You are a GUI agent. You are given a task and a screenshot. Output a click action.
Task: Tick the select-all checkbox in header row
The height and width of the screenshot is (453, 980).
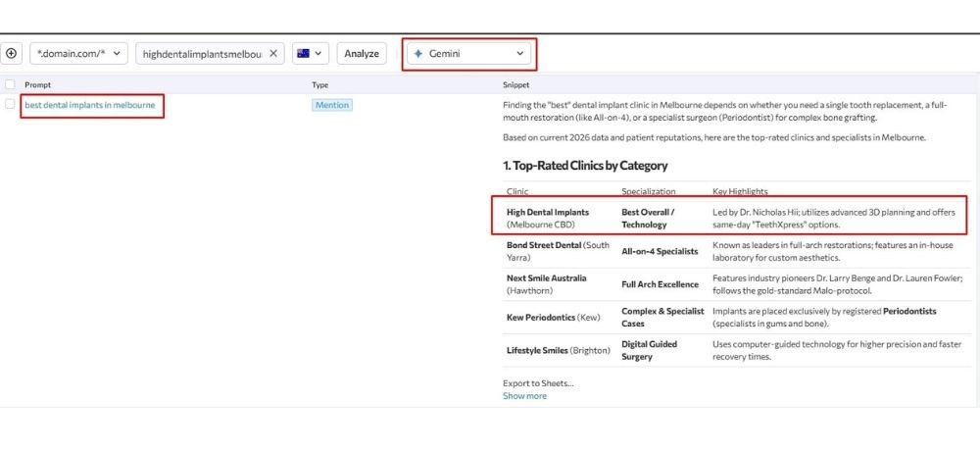coord(10,84)
